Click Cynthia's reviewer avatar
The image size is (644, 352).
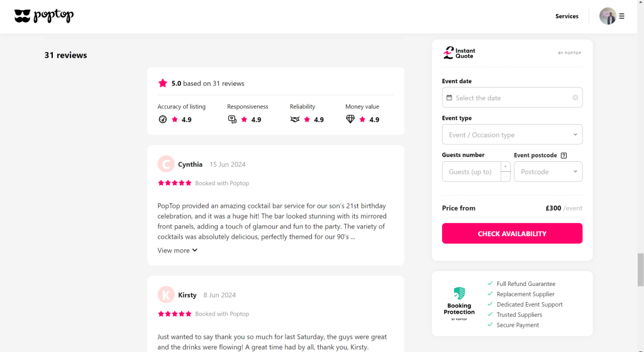point(166,164)
